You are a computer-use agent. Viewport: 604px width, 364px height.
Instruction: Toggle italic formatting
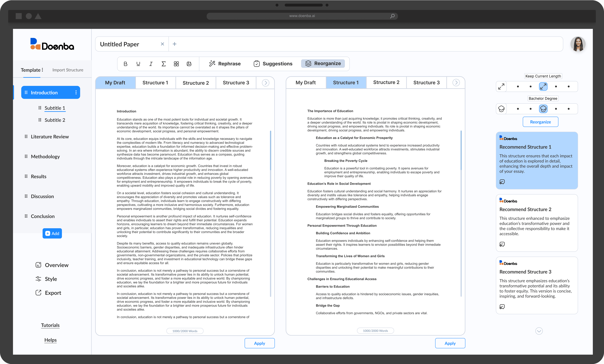[x=151, y=64]
